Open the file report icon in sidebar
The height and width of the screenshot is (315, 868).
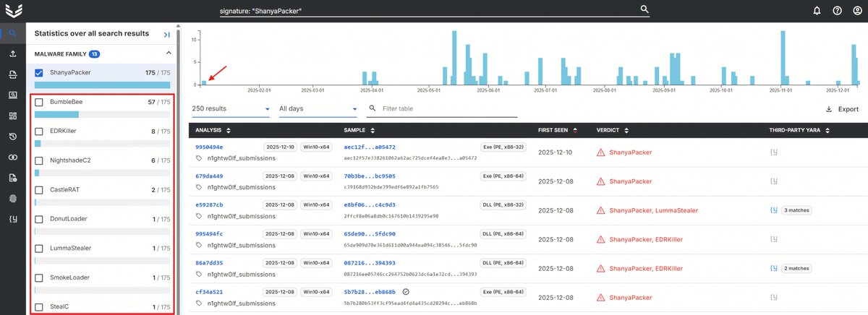(x=12, y=177)
